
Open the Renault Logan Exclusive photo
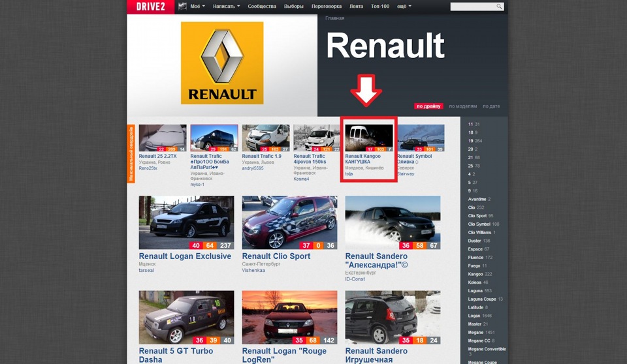pos(186,222)
